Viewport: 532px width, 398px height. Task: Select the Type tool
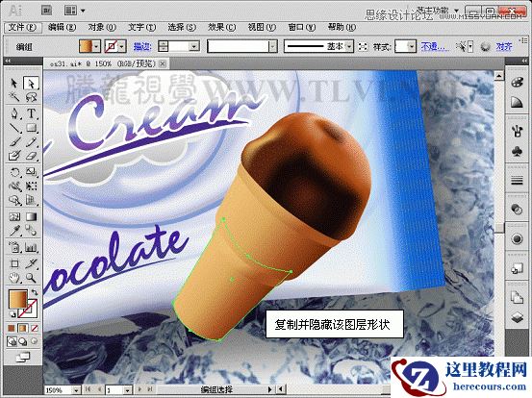click(31, 113)
